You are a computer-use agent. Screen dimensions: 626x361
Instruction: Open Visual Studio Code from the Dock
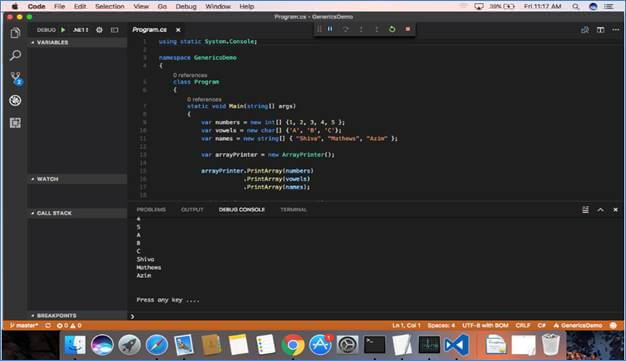pos(456,345)
